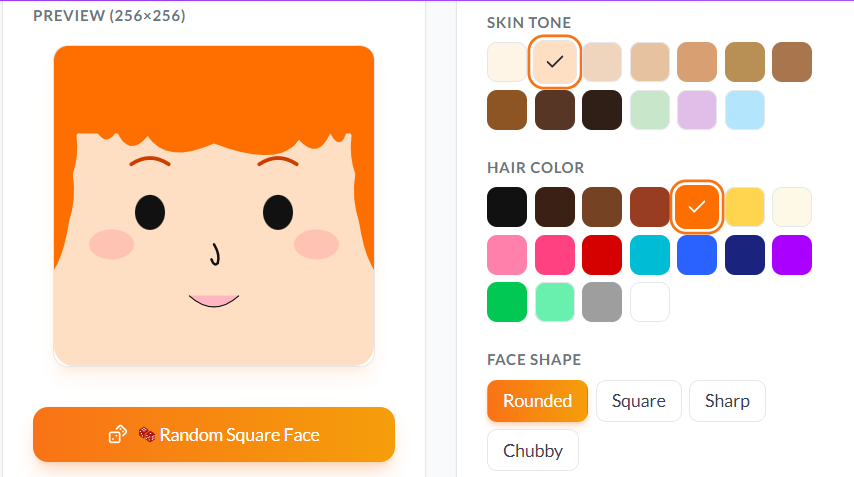Choose the gray hair color swatch
Screen dimensions: 854x477
(x=602, y=302)
